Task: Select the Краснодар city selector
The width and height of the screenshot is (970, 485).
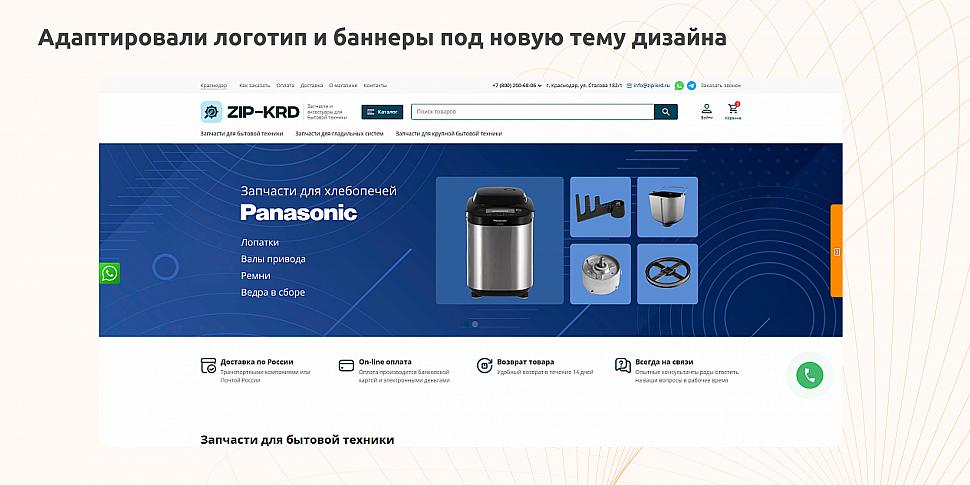Action: (x=213, y=85)
